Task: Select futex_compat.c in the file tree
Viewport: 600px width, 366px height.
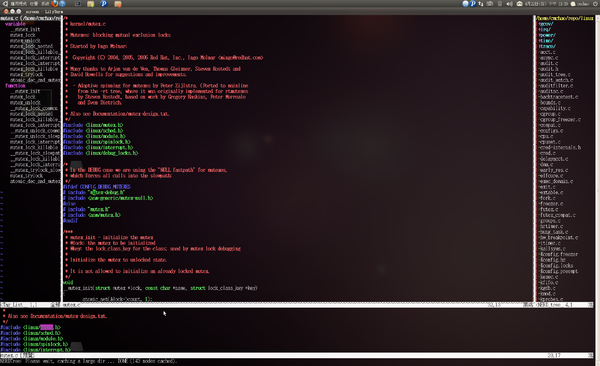Action: click(557, 215)
